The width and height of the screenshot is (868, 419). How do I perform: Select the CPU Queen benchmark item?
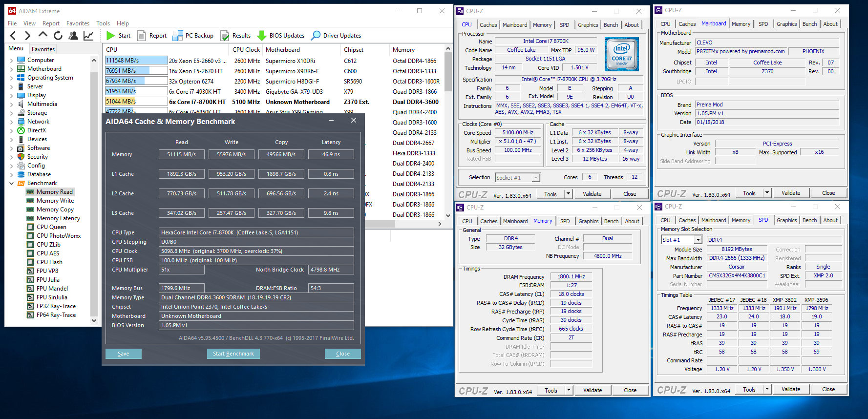click(x=51, y=227)
